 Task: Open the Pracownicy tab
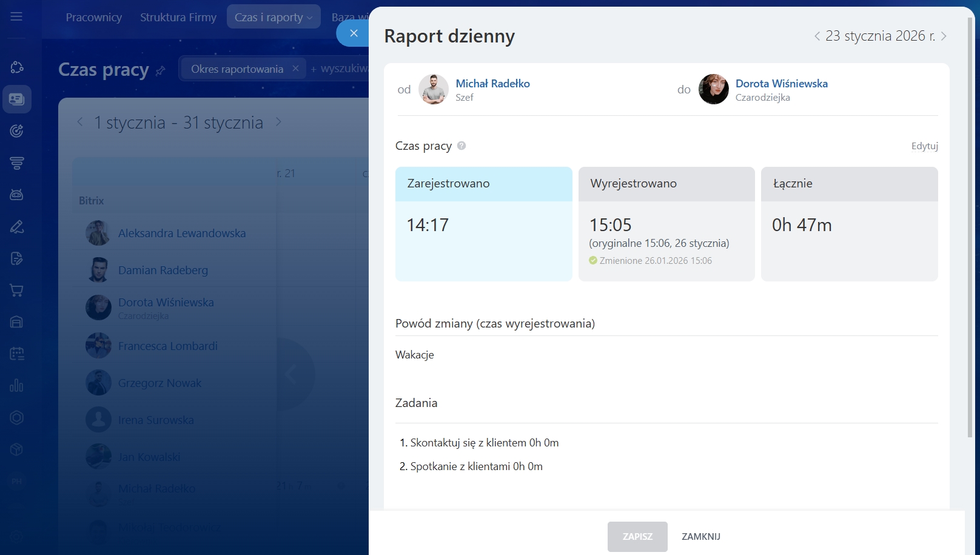(93, 18)
